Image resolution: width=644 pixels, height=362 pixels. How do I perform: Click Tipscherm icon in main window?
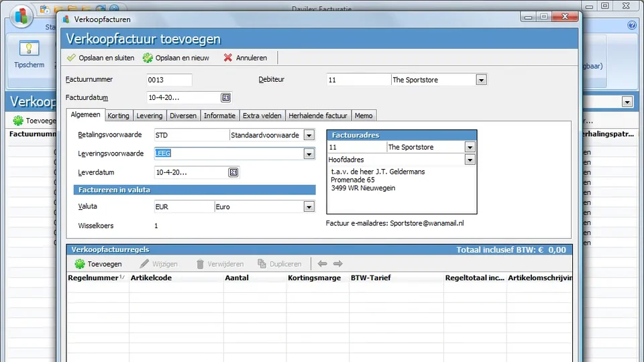29,54
